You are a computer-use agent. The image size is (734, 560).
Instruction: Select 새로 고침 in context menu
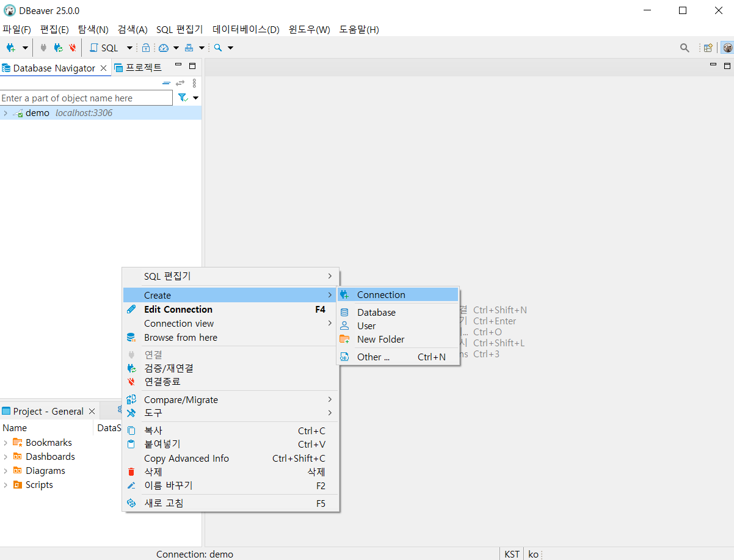(231, 503)
